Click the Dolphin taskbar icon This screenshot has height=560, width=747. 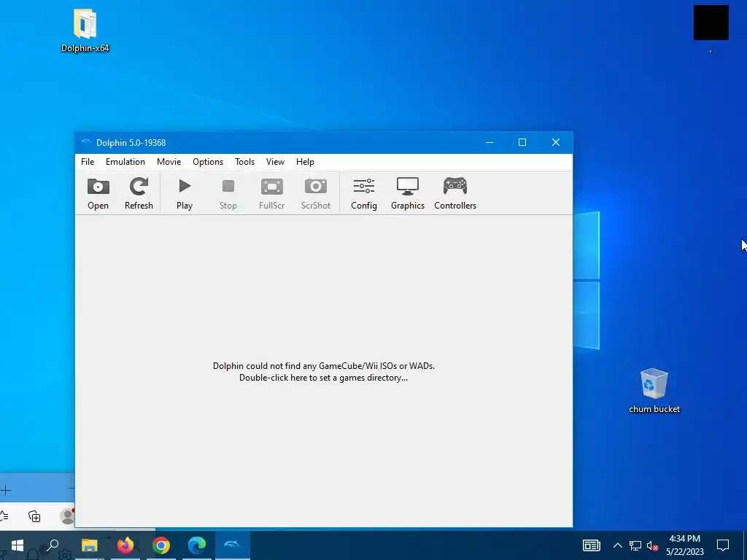pyautogui.click(x=233, y=545)
